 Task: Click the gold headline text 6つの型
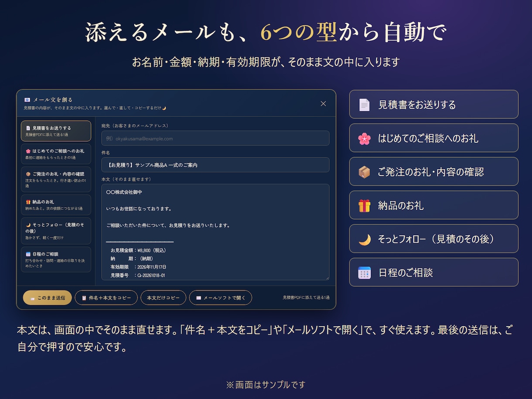tap(299, 33)
